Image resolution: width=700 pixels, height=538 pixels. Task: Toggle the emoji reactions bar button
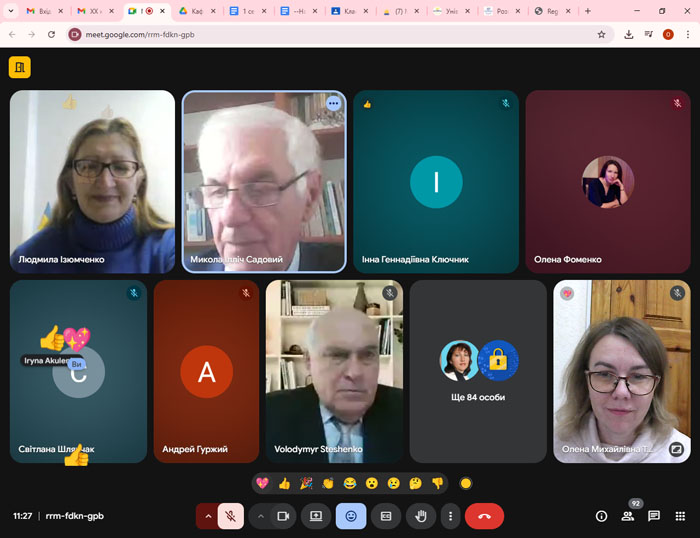pyautogui.click(x=350, y=516)
